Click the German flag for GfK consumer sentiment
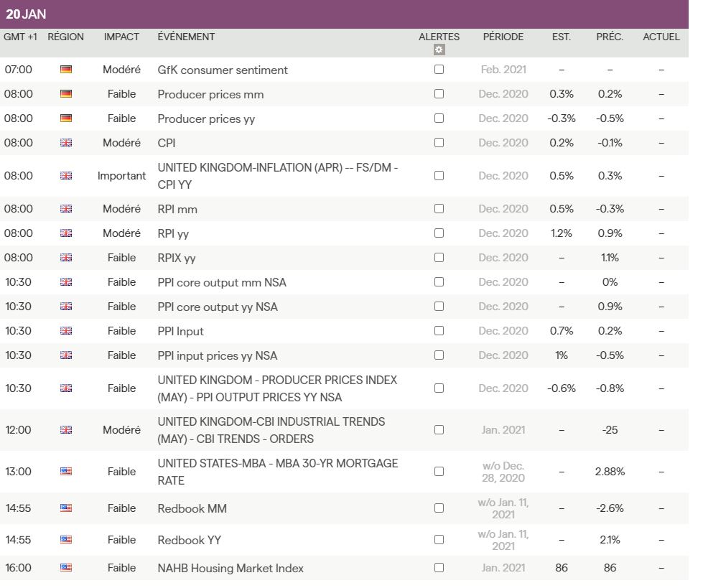Image resolution: width=703 pixels, height=588 pixels. 66,70
